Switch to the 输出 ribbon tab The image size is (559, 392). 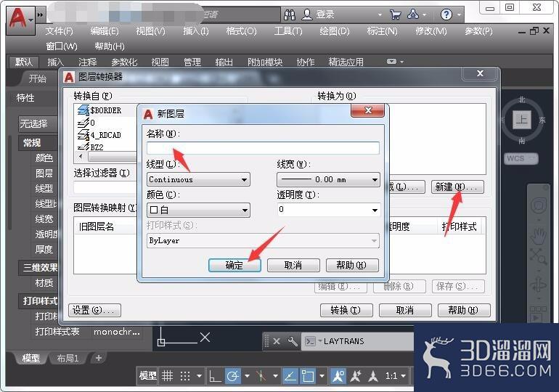point(224,62)
